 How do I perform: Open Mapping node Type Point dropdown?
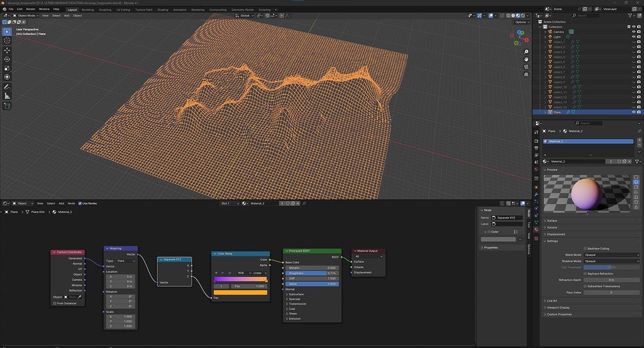click(x=126, y=261)
